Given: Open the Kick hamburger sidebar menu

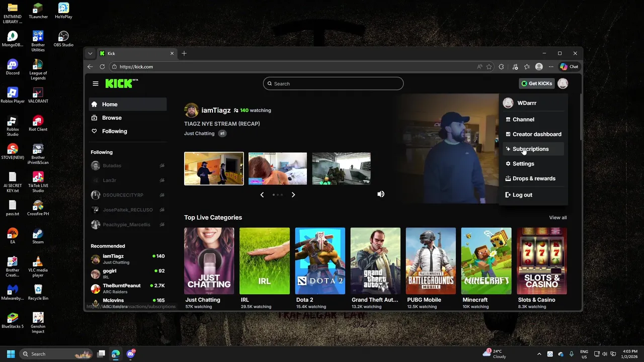Looking at the screenshot, I should pos(96,83).
